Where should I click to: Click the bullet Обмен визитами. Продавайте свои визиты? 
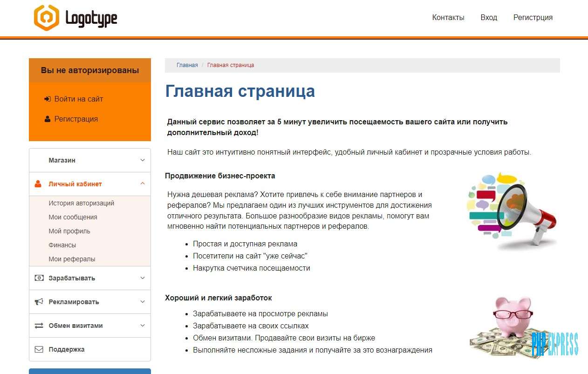pos(284,338)
